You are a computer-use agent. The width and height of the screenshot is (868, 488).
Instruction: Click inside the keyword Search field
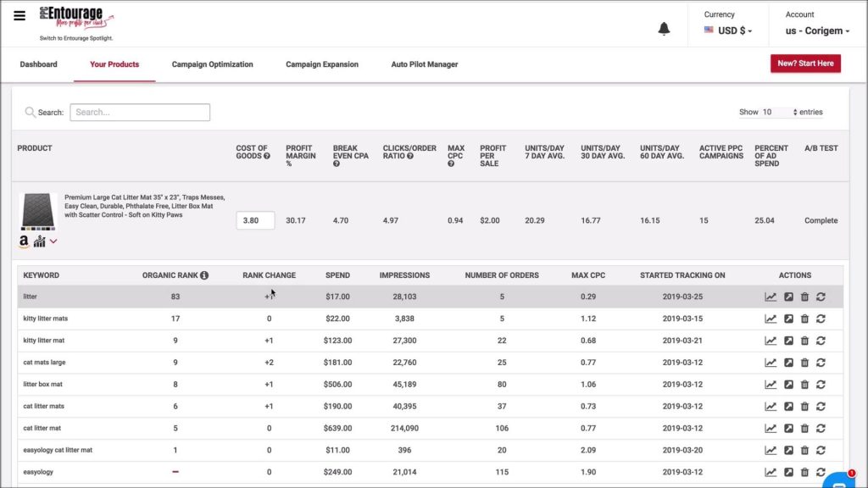pyautogui.click(x=140, y=112)
